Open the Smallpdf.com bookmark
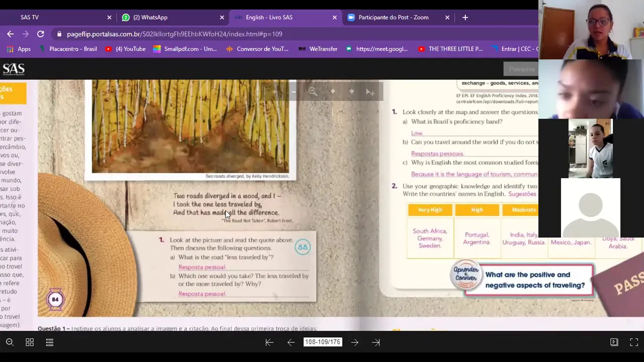The image size is (644, 362). pyautogui.click(x=185, y=49)
